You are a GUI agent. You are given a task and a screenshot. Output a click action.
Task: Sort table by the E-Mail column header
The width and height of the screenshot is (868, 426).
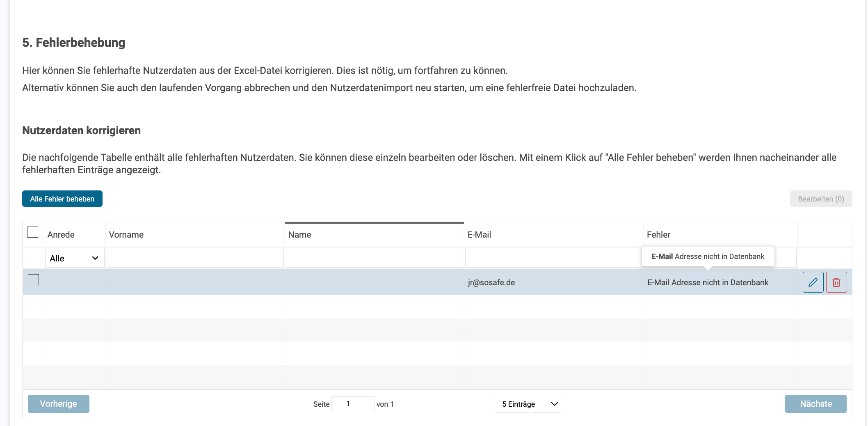point(553,235)
